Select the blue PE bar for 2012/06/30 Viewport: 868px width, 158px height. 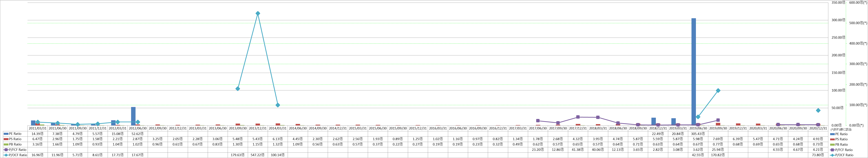click(x=133, y=116)
